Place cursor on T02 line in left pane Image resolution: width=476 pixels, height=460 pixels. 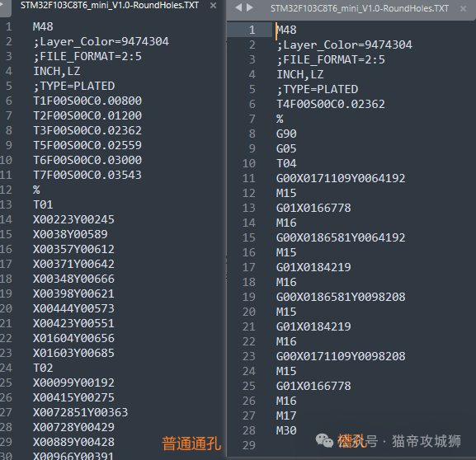point(43,368)
